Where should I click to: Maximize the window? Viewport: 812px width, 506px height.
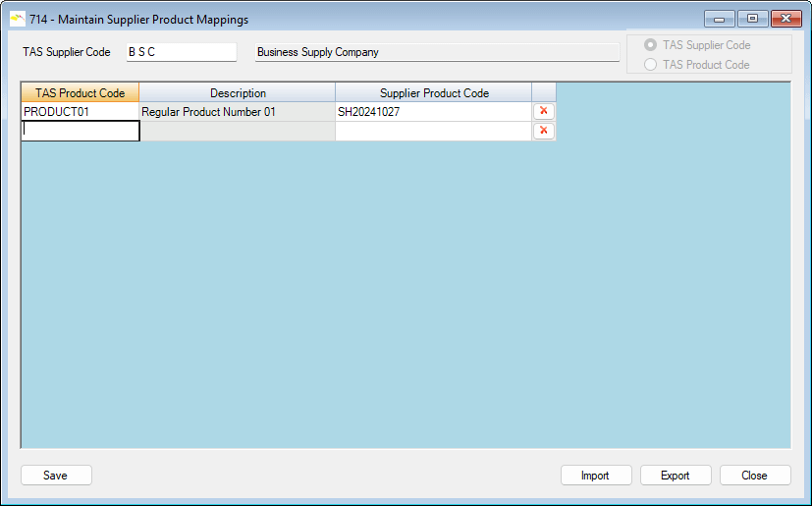pyautogui.click(x=753, y=19)
